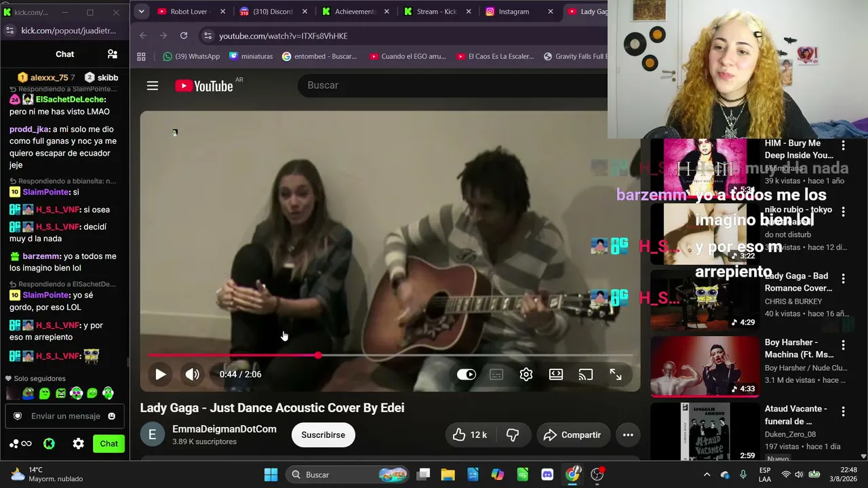Image resolution: width=868 pixels, height=488 pixels.
Task: Open options for Lady Gaga - Bad Romance Cover
Action: pyautogui.click(x=844, y=278)
